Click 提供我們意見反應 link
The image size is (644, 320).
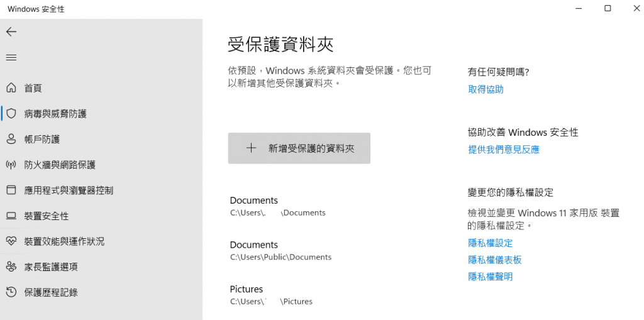[504, 150]
